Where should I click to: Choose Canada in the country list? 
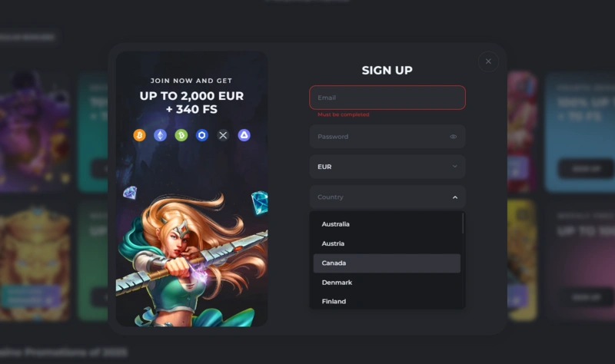pyautogui.click(x=387, y=263)
